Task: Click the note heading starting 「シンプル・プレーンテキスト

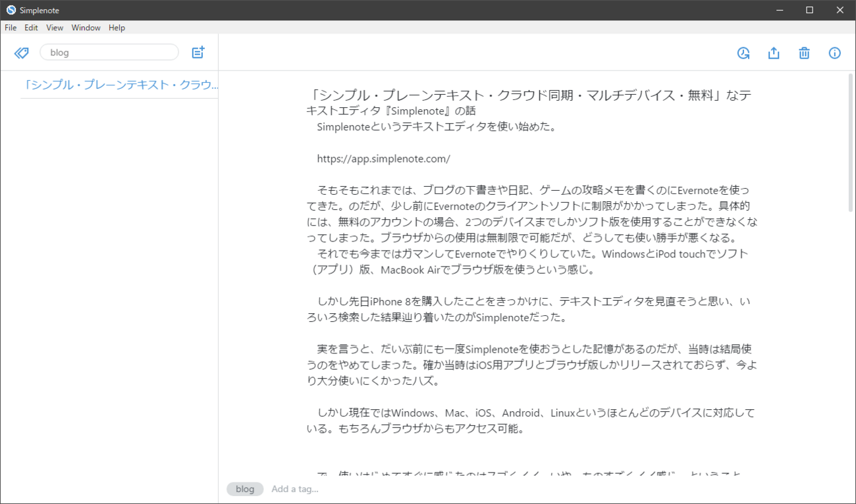Action: 529,103
